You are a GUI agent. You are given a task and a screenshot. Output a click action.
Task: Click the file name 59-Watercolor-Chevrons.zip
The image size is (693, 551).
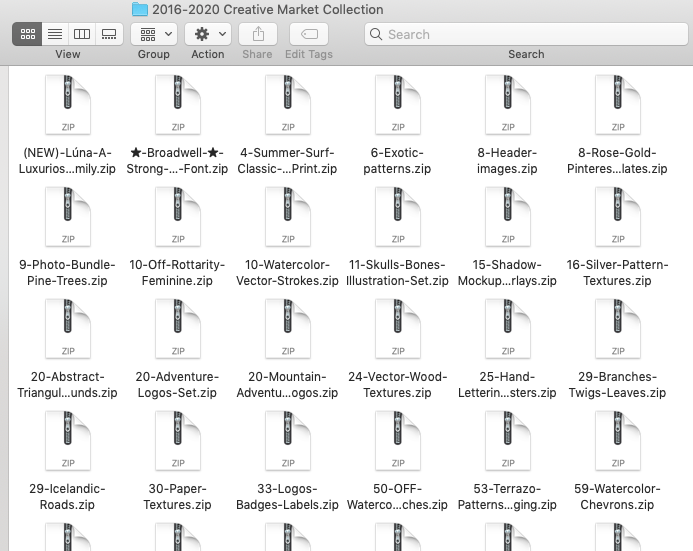click(617, 497)
